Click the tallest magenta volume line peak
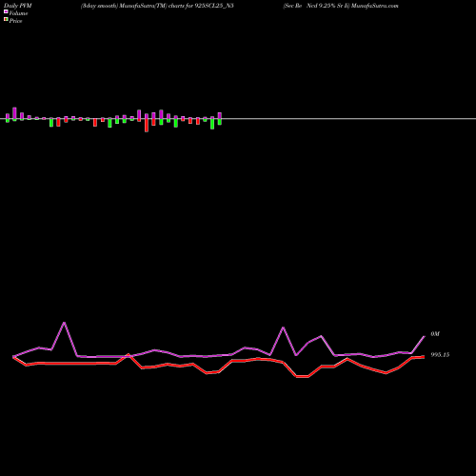 tap(65, 323)
